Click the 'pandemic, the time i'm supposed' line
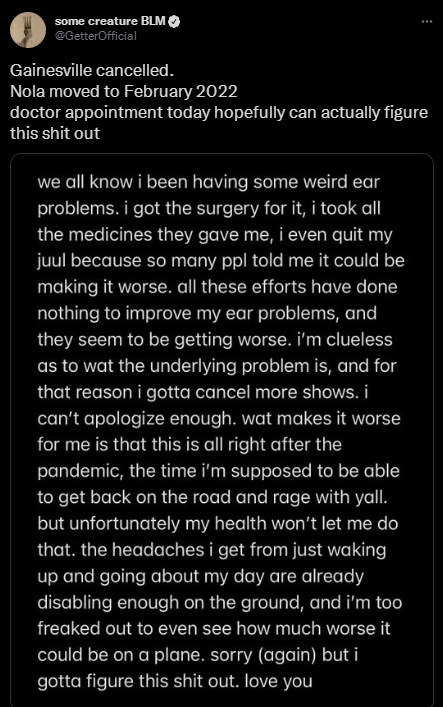This screenshot has width=443, height=707. [x=218, y=471]
